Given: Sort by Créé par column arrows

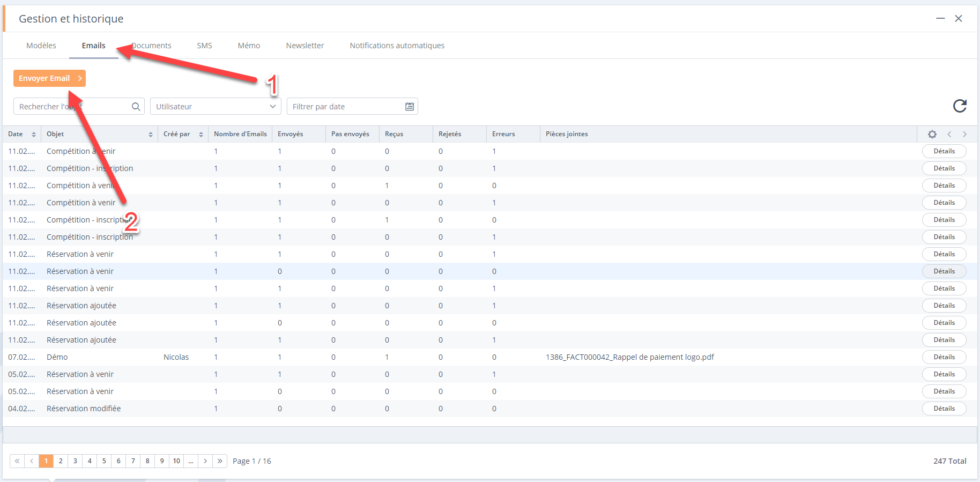Looking at the screenshot, I should tap(201, 135).
